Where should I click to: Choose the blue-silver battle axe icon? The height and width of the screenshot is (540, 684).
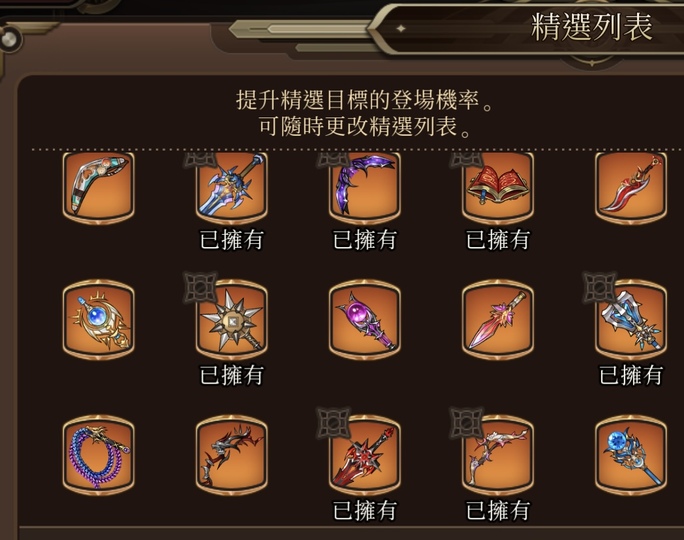(x=631, y=320)
